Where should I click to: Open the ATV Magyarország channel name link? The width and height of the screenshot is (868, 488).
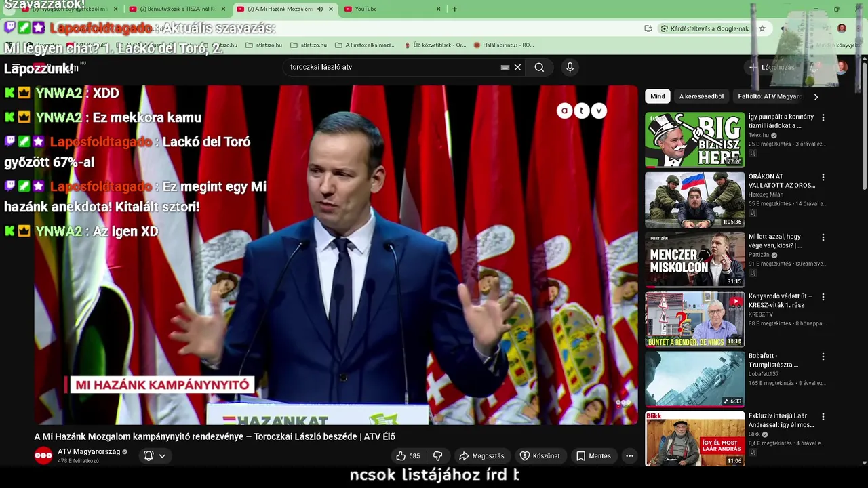click(x=89, y=452)
